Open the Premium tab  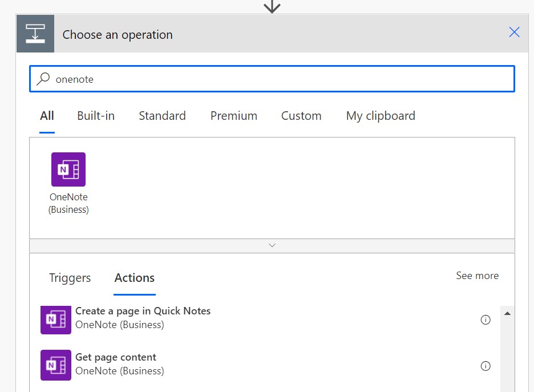click(234, 116)
